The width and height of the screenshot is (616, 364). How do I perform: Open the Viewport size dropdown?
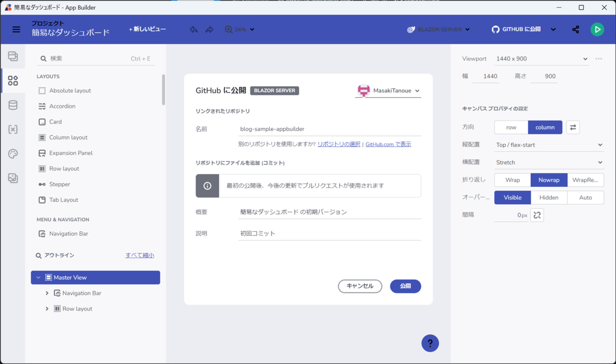(542, 59)
